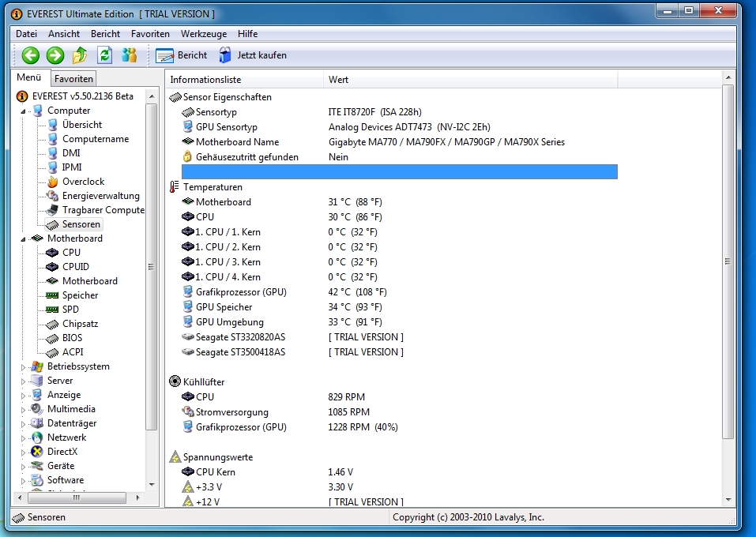
Task: Open the Favoriten menu in menu bar
Action: coord(150,34)
